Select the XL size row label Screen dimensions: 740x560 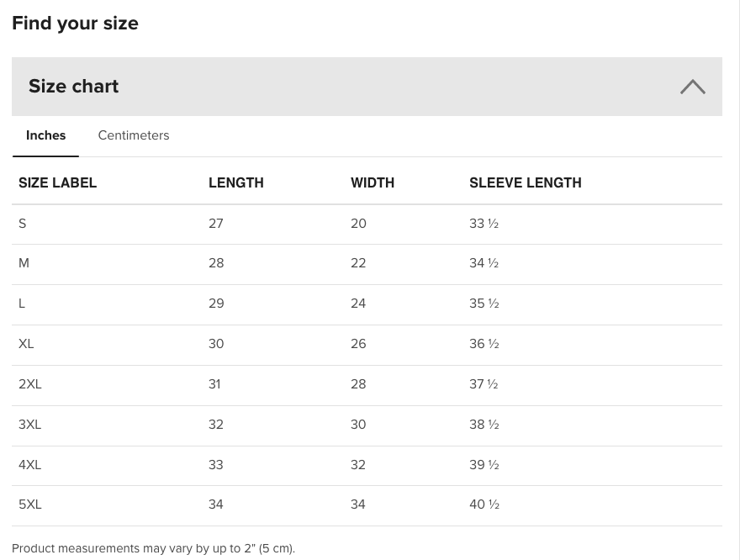click(26, 344)
